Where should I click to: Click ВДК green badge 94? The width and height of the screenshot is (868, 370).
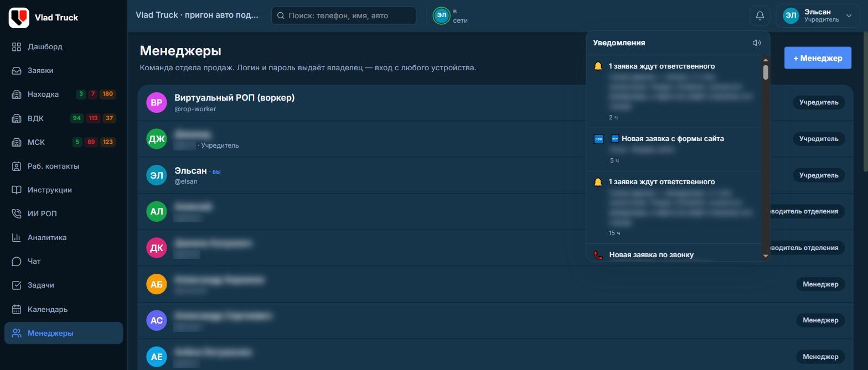(x=77, y=118)
